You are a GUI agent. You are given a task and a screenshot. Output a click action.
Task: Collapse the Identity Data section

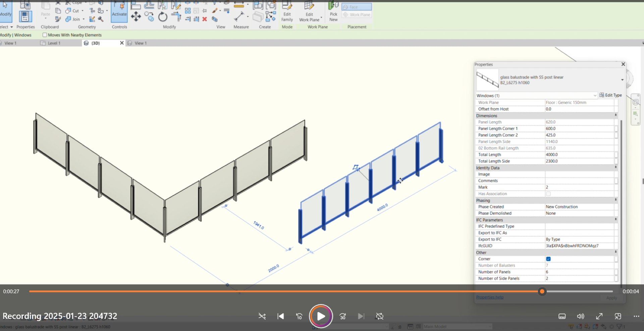click(615, 167)
